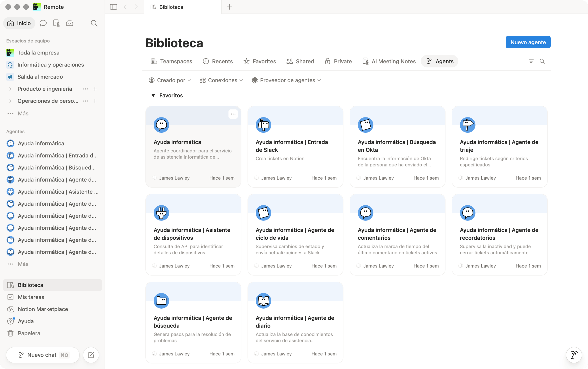The width and height of the screenshot is (588, 369).
Task: Open the Ayuda help item in sidebar
Action: (53, 321)
